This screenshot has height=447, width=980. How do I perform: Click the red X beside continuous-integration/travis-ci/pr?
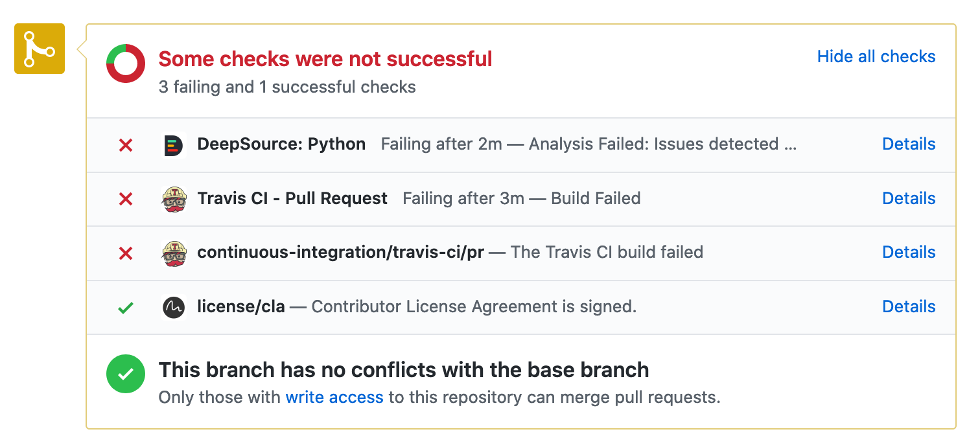[x=126, y=253]
